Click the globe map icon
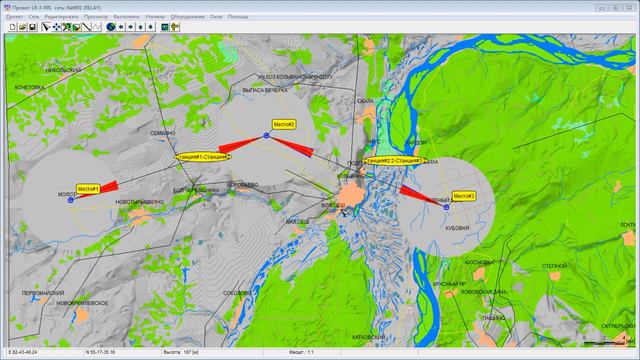Viewport: 640px width, 360px height. (x=111, y=27)
